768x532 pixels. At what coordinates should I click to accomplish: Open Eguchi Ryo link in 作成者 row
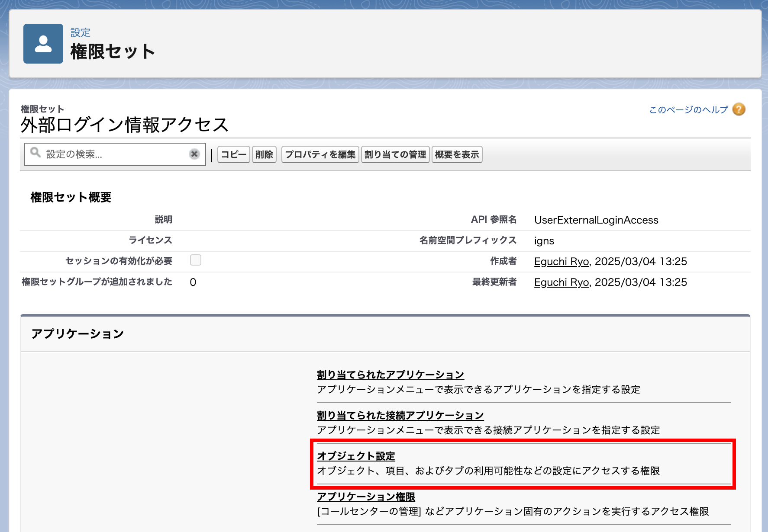coord(561,262)
